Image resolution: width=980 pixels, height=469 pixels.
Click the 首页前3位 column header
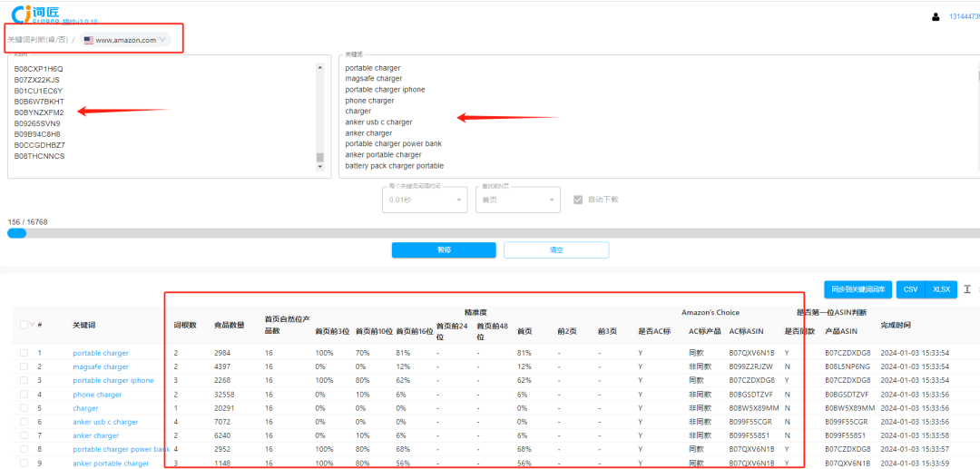(332, 332)
